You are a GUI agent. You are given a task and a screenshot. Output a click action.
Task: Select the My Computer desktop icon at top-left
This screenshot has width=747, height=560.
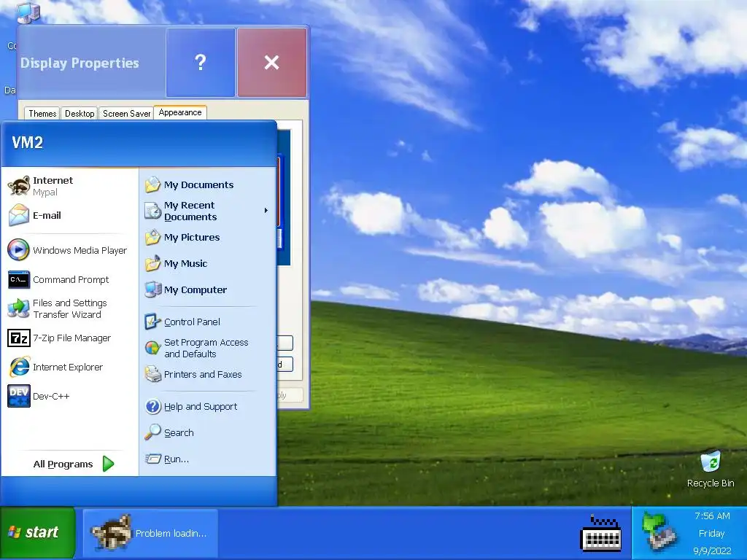(28, 12)
